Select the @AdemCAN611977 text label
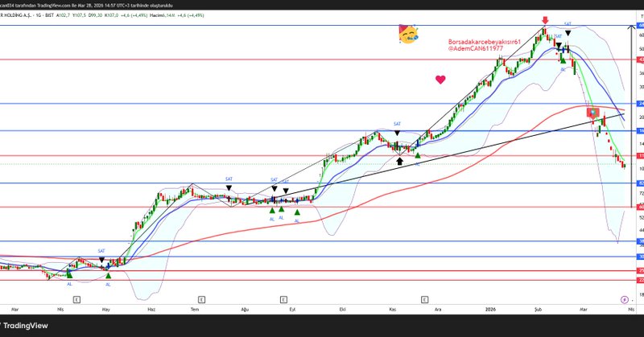 coord(476,48)
